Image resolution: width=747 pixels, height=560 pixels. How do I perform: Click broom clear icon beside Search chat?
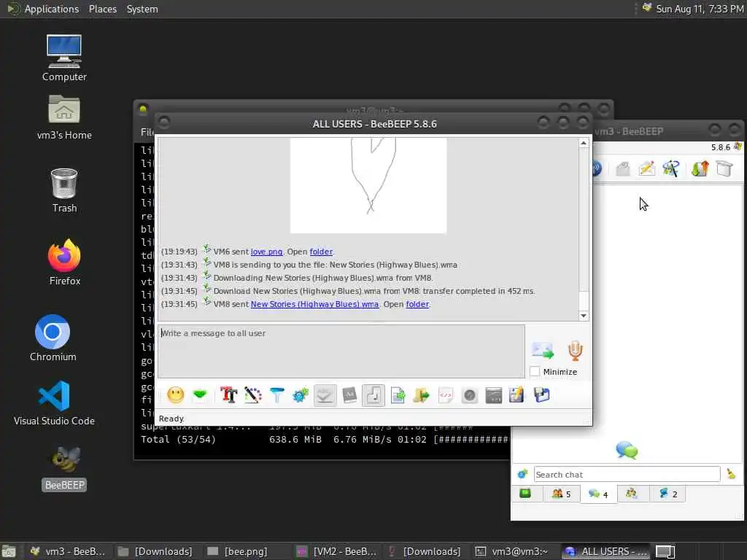click(x=731, y=474)
